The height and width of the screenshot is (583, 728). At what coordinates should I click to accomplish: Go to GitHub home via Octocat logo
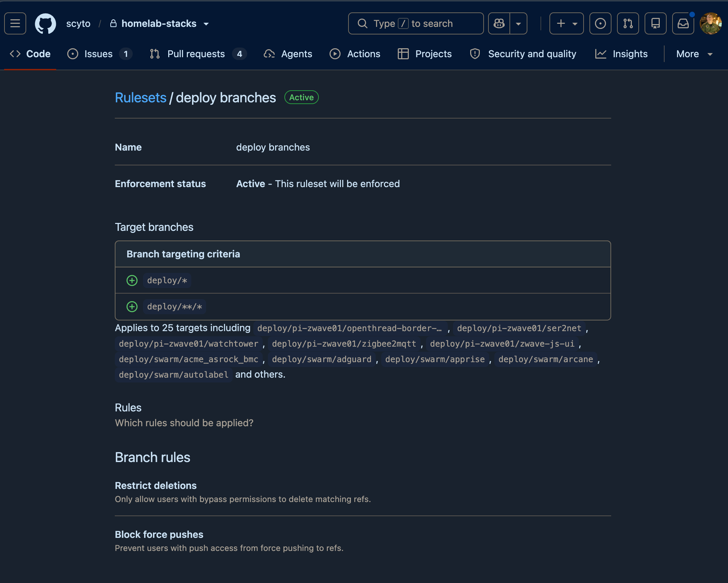[45, 23]
